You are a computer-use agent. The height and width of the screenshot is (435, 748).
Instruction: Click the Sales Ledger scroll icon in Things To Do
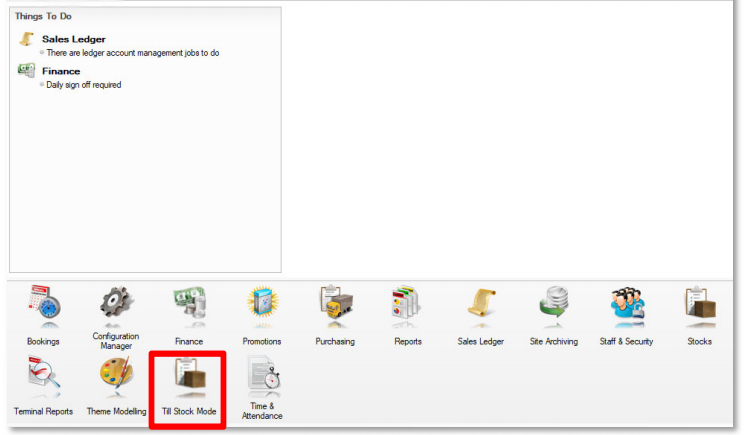coord(27,39)
